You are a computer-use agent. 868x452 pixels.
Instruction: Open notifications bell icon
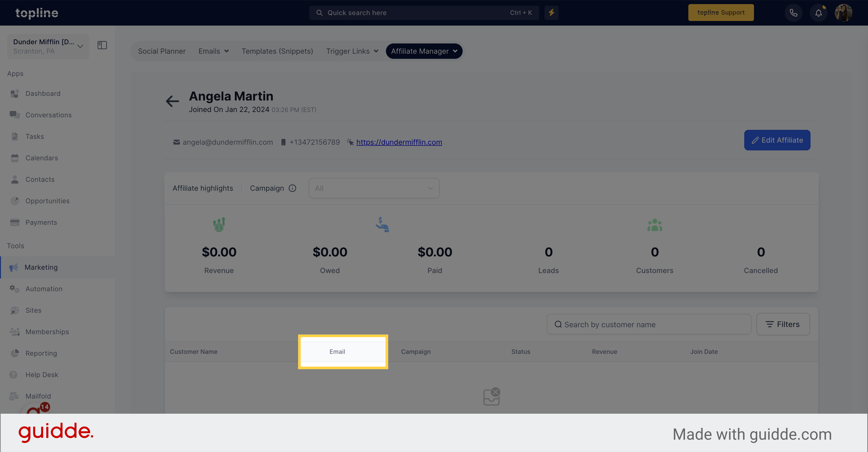(818, 13)
